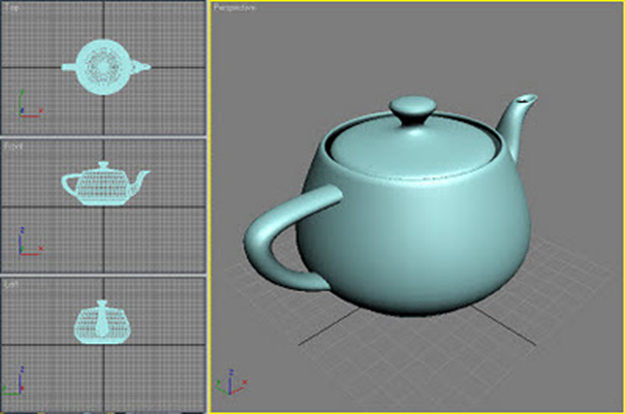The image size is (625, 414).
Task: Click the Left viewport label
Action: (12, 283)
